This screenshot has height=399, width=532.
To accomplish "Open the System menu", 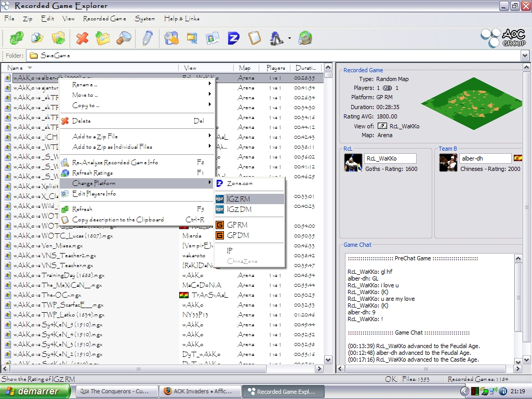I will pyautogui.click(x=145, y=18).
